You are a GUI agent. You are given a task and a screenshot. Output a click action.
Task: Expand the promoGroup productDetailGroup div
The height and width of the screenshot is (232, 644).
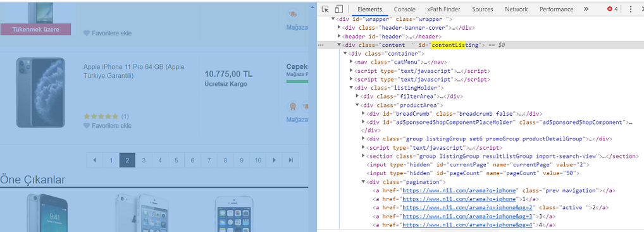pos(363,139)
